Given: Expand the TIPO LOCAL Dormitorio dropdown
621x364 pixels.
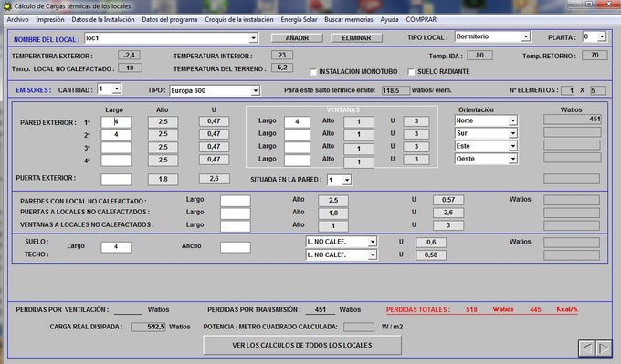Looking at the screenshot, I should coord(525,36).
